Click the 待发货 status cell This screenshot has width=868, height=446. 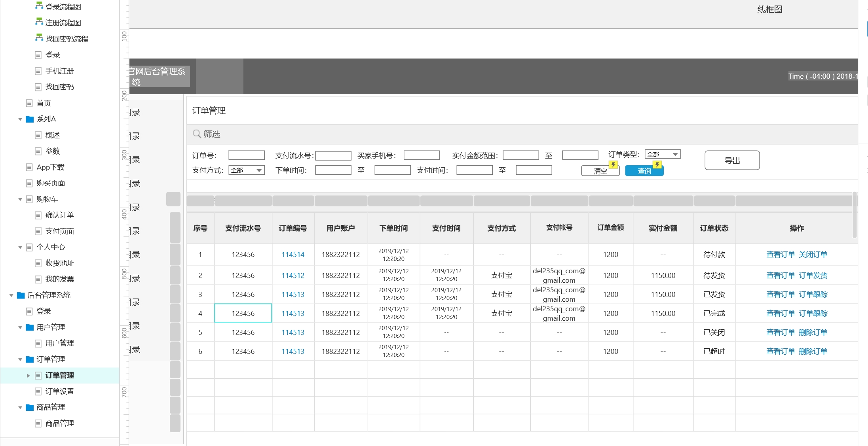(714, 276)
